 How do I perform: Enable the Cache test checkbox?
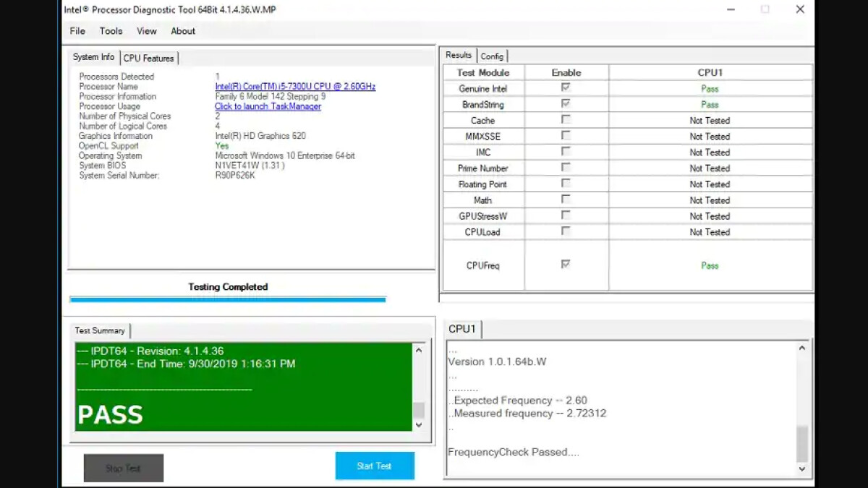coord(566,119)
